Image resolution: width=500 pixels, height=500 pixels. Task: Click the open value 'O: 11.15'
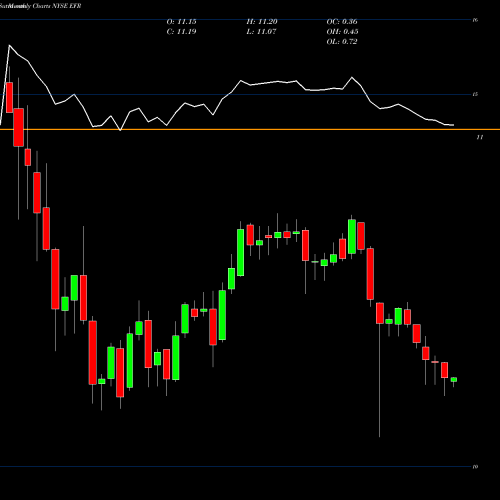click(181, 22)
